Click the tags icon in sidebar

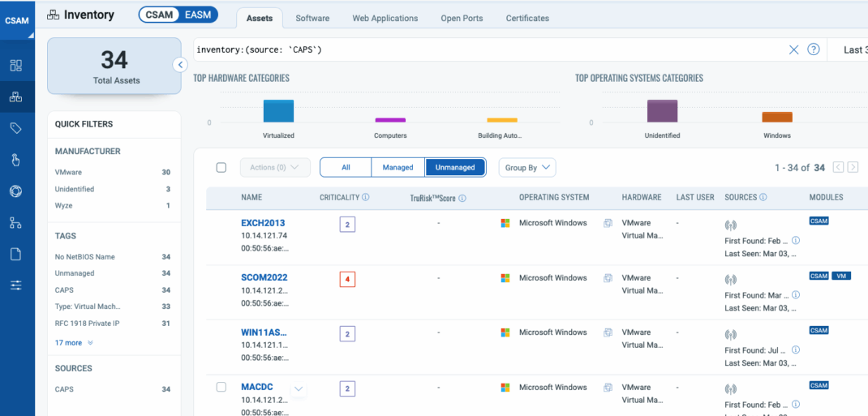click(x=16, y=128)
